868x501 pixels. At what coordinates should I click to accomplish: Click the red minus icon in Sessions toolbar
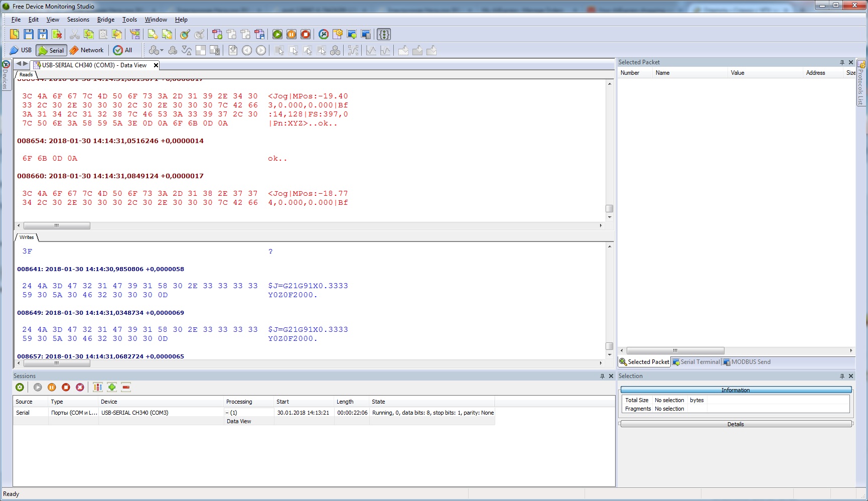click(126, 387)
